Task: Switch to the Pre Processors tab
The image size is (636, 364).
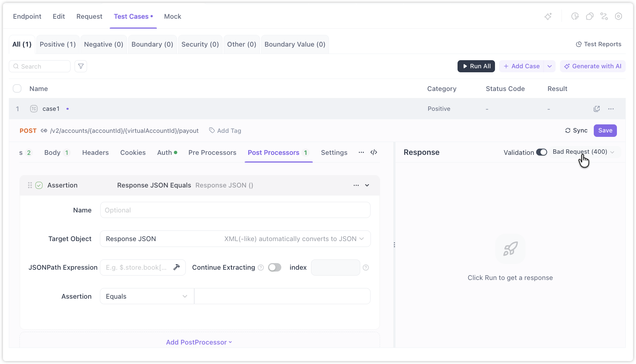Action: (x=212, y=153)
